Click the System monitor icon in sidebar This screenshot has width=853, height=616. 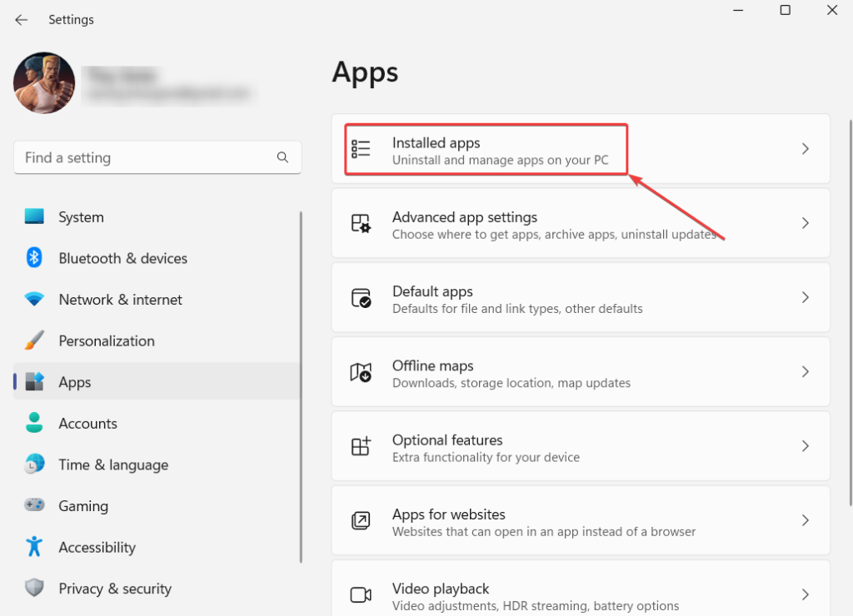coord(34,216)
